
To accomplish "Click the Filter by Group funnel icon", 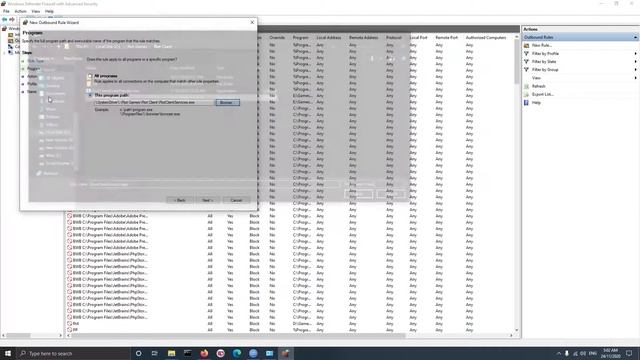I will coord(527,70).
